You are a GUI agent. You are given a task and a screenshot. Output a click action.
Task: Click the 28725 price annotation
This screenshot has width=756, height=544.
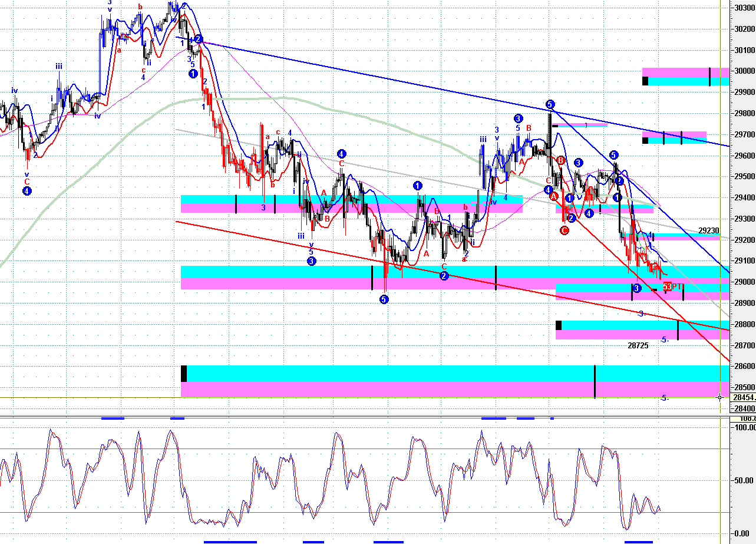[638, 345]
